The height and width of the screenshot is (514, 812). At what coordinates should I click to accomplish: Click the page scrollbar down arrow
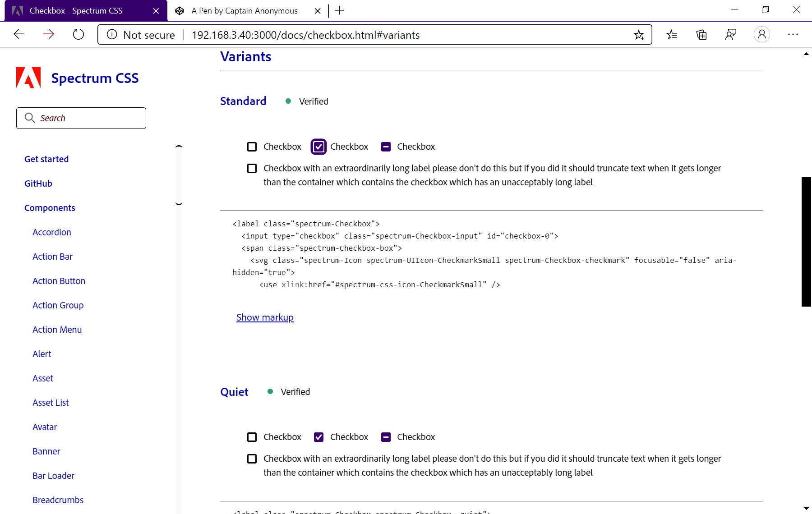(x=806, y=509)
